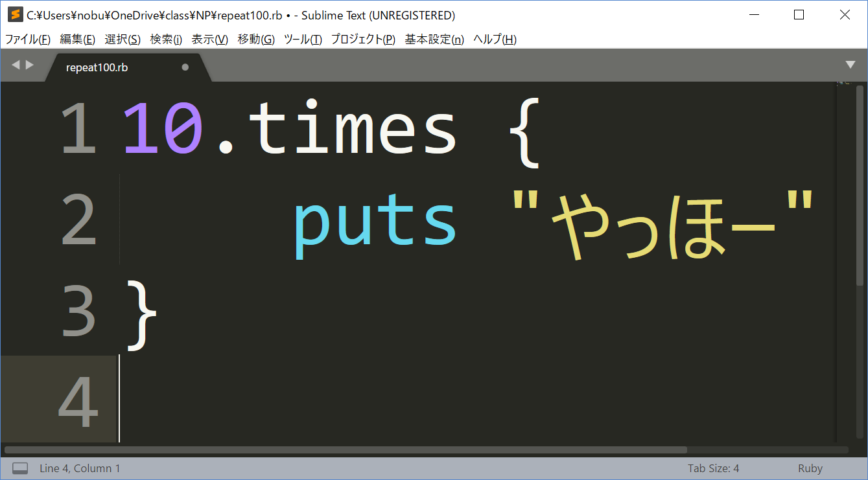Minimize the Sublime Text window
Screen dimensions: 868x480
(x=754, y=15)
